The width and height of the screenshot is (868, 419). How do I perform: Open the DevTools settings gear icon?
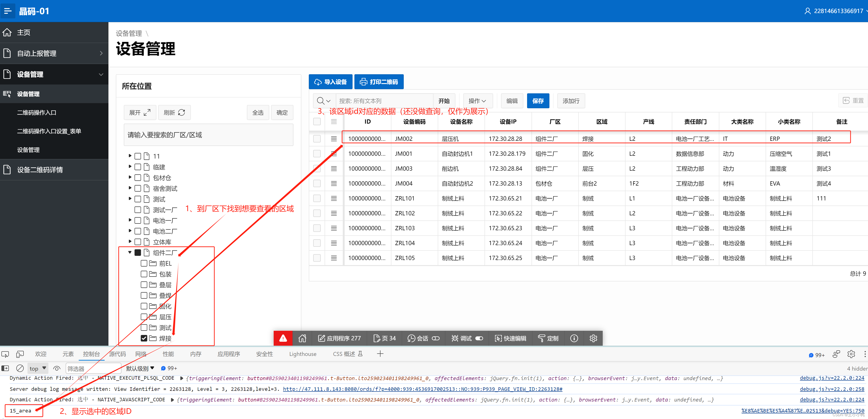coord(851,354)
